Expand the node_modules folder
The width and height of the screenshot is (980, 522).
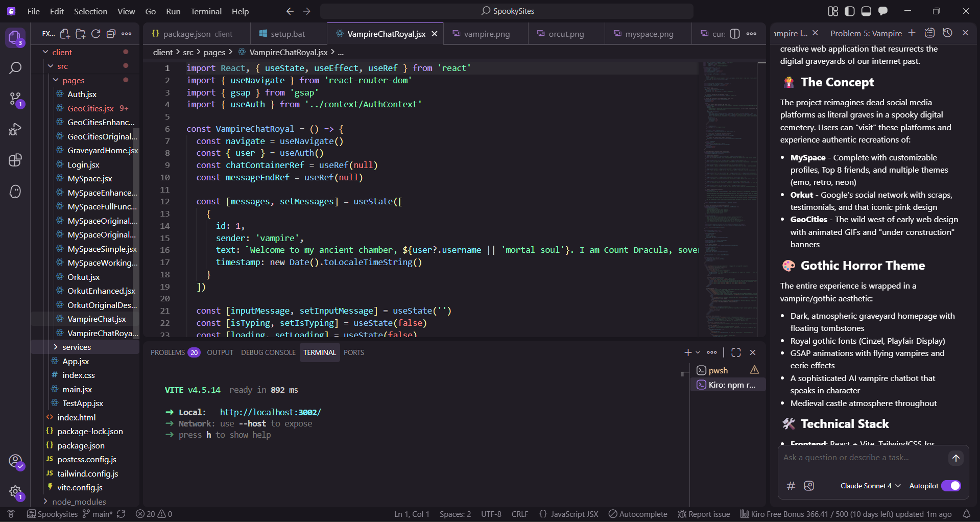click(79, 502)
